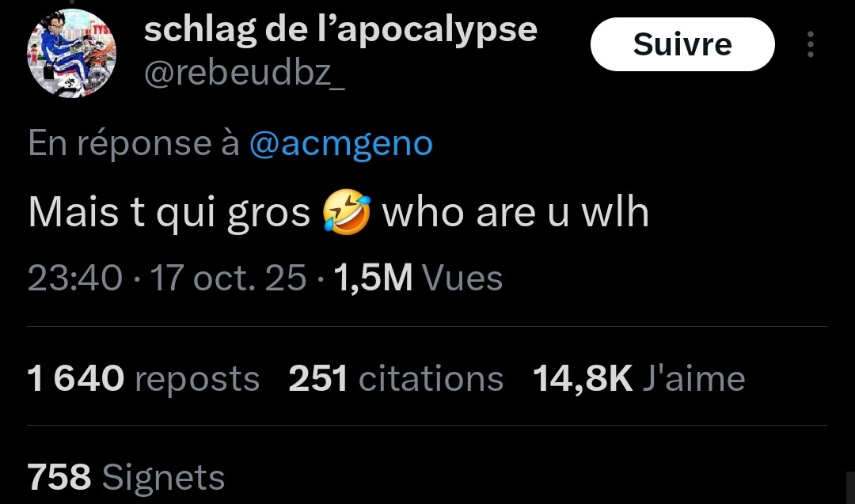Image resolution: width=855 pixels, height=504 pixels.
Task: Open the "17 oct. 25" date link
Action: click(x=228, y=278)
